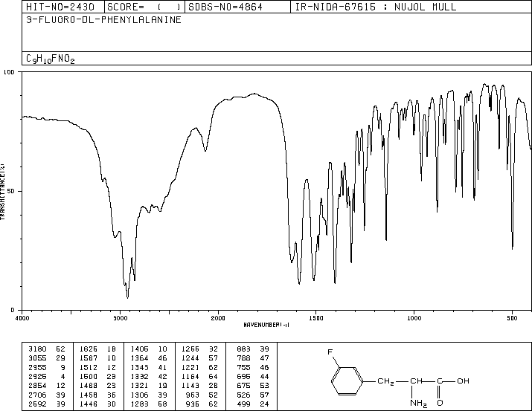Click the 100 transmittance axis label

[9, 72]
